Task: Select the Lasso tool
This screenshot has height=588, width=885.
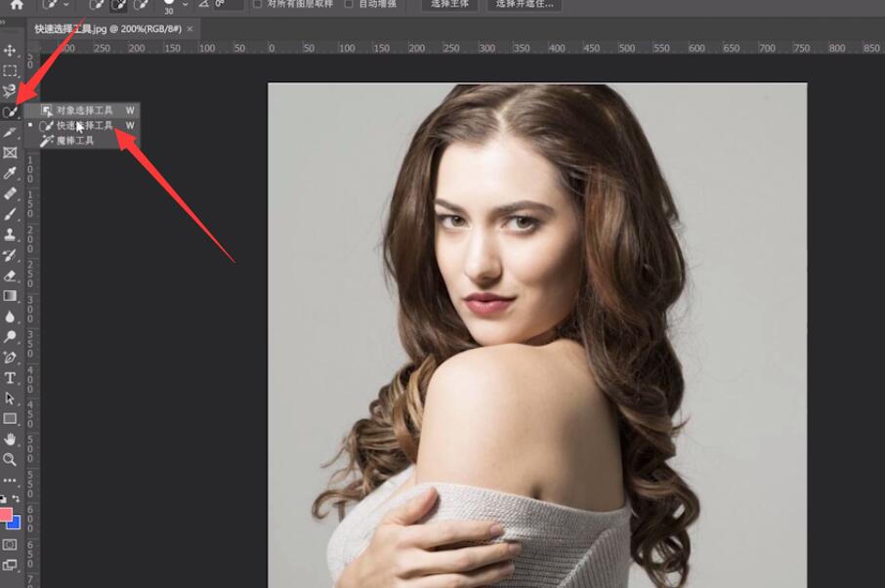Action: (x=10, y=91)
